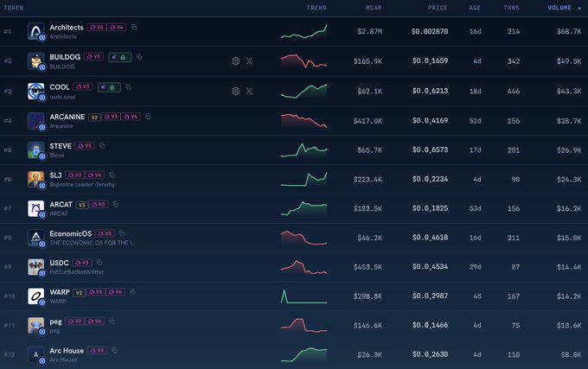This screenshot has height=369, width=588.
Task: Sort by the PRICE column header
Action: pyautogui.click(x=438, y=8)
